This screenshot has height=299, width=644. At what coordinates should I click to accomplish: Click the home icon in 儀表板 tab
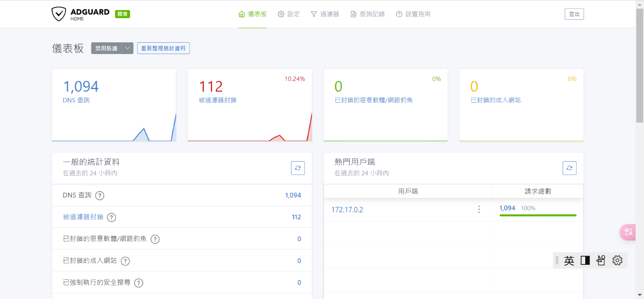242,14
